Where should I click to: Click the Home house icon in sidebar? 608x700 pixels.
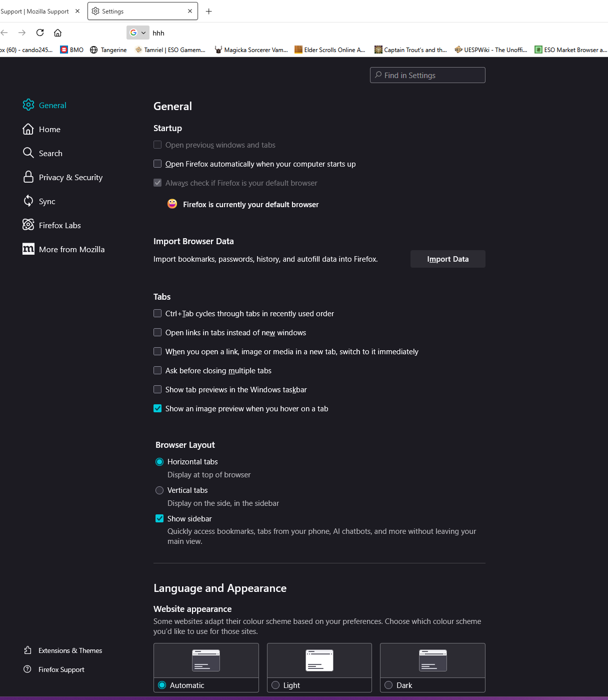[x=28, y=129]
